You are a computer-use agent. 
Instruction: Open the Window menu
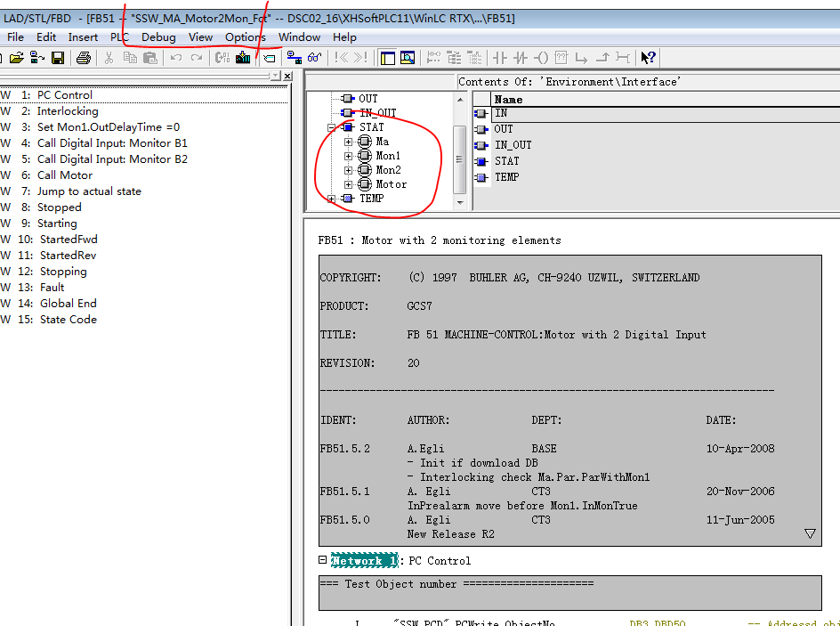coord(300,37)
